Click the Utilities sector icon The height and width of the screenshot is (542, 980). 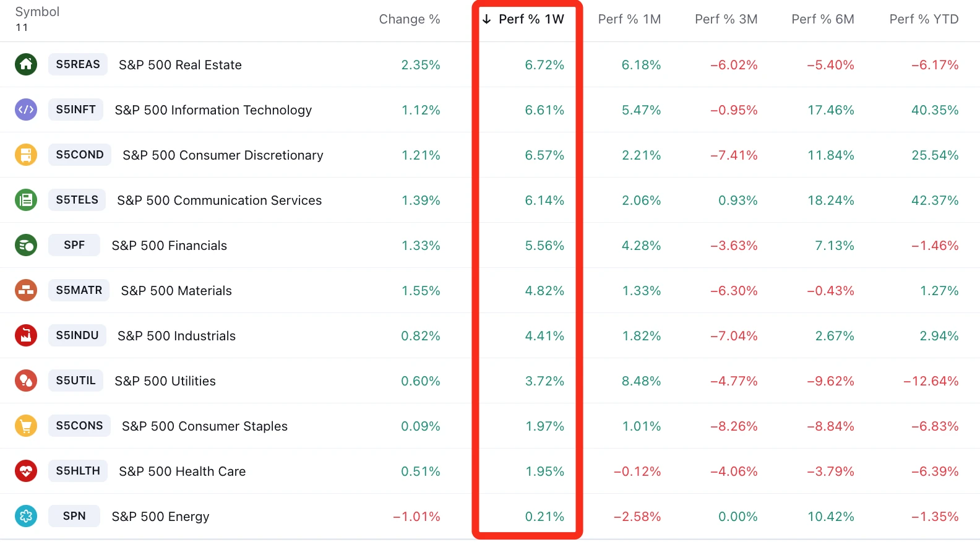pos(26,381)
